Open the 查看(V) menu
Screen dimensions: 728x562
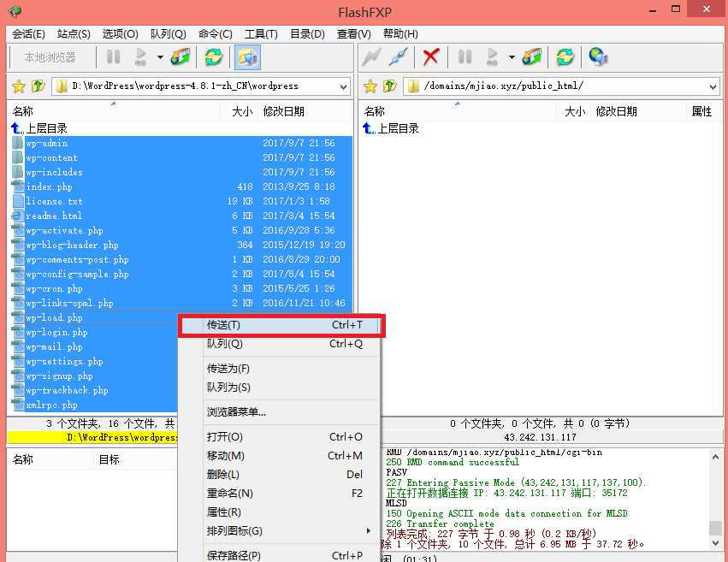354,34
